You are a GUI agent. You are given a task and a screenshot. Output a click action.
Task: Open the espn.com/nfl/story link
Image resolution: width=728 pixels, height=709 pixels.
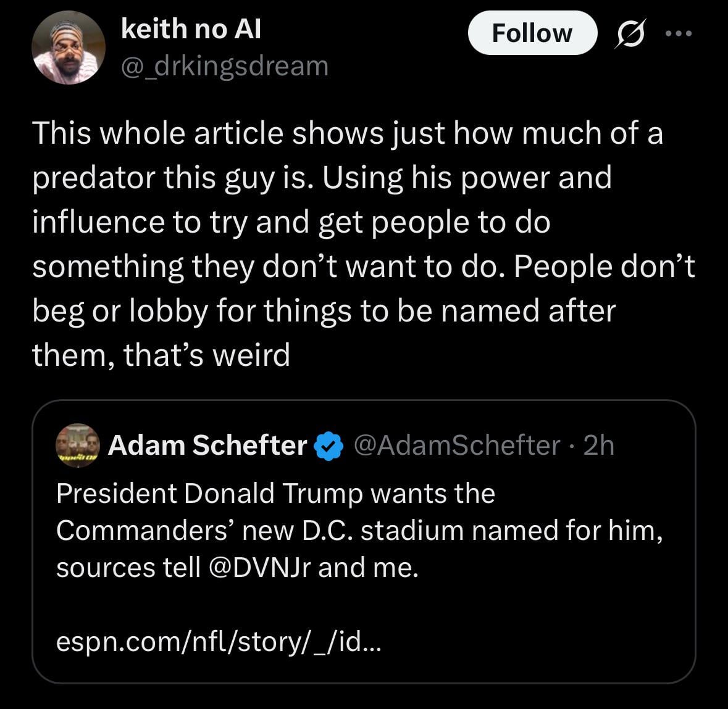(x=219, y=642)
